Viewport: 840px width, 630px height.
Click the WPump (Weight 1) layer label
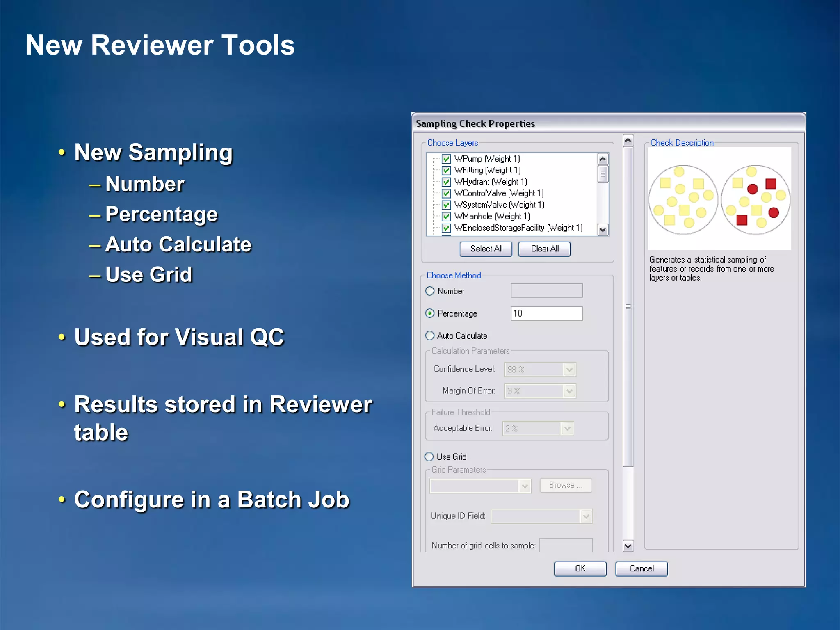(x=487, y=159)
